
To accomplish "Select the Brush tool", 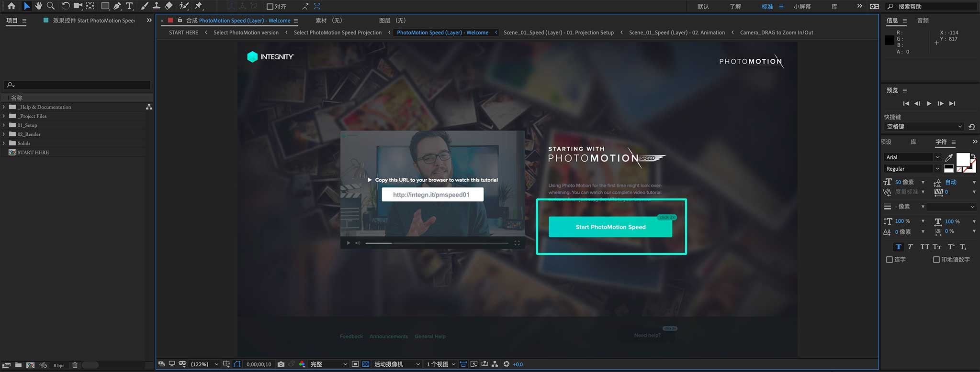I will pyautogui.click(x=144, y=6).
